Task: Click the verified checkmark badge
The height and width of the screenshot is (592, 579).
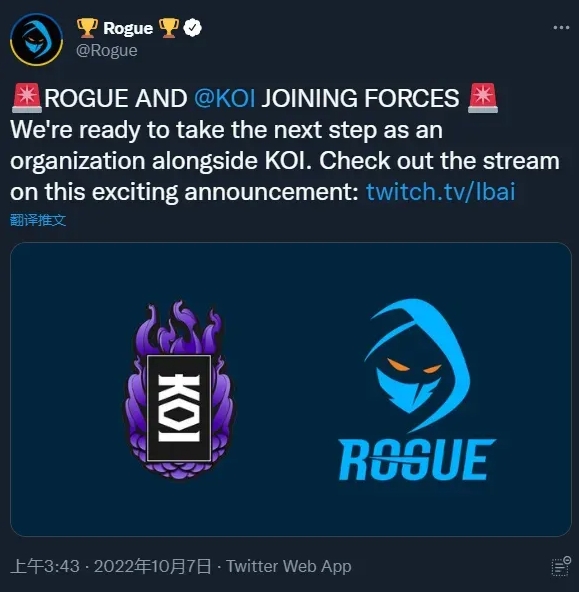Action: click(x=192, y=28)
